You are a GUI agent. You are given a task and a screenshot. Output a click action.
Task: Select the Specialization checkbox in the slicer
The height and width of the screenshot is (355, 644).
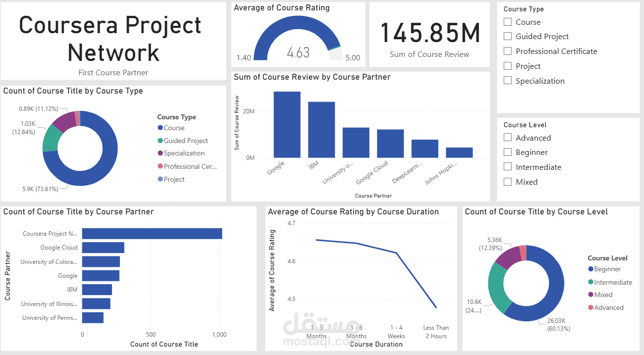508,81
